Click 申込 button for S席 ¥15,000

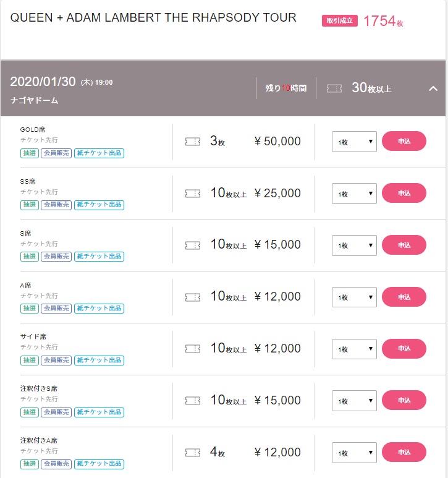404,245
